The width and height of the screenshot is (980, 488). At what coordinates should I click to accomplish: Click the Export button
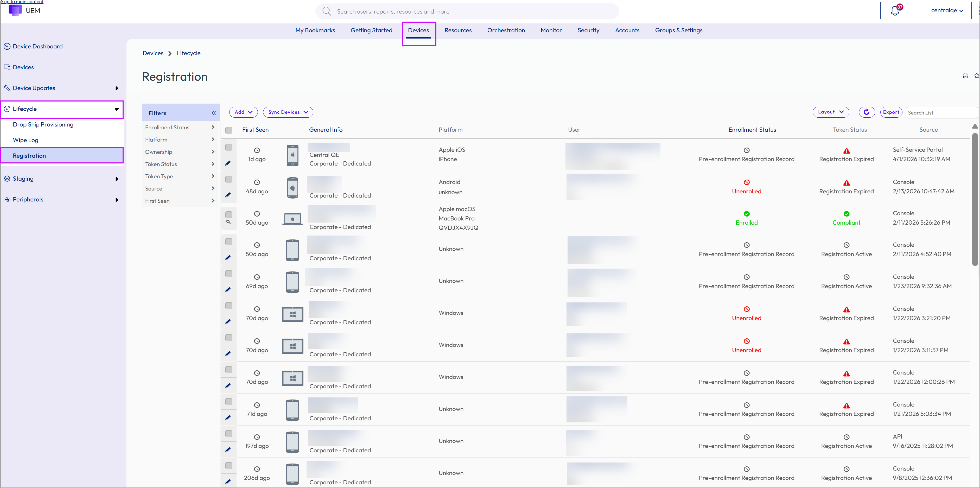891,112
